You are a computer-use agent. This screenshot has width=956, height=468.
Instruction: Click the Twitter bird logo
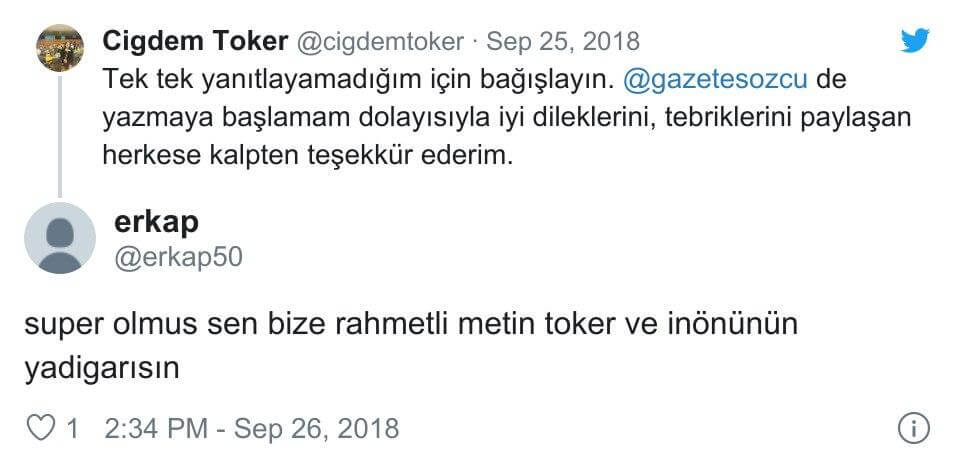point(915,39)
